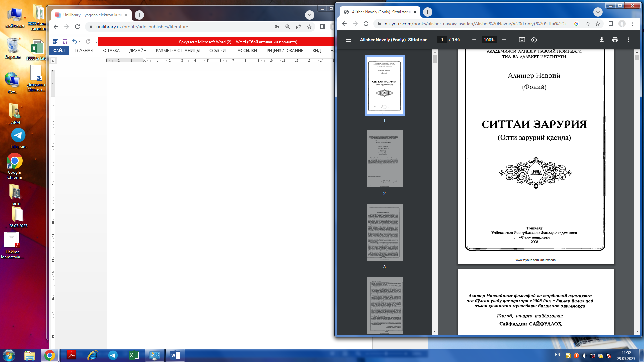Zoom in on the PDF
Screen dimensions: 644x362
point(504,40)
